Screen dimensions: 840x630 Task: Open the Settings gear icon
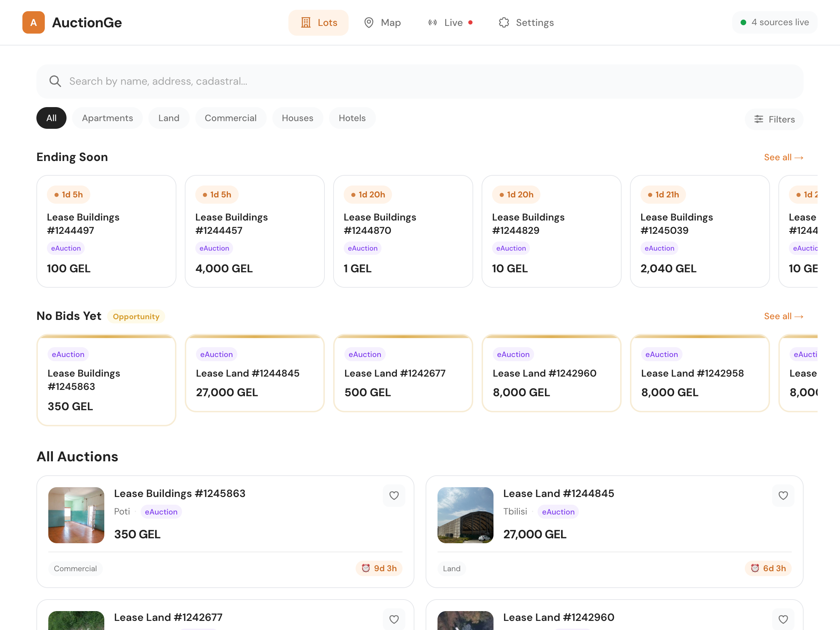coord(504,22)
